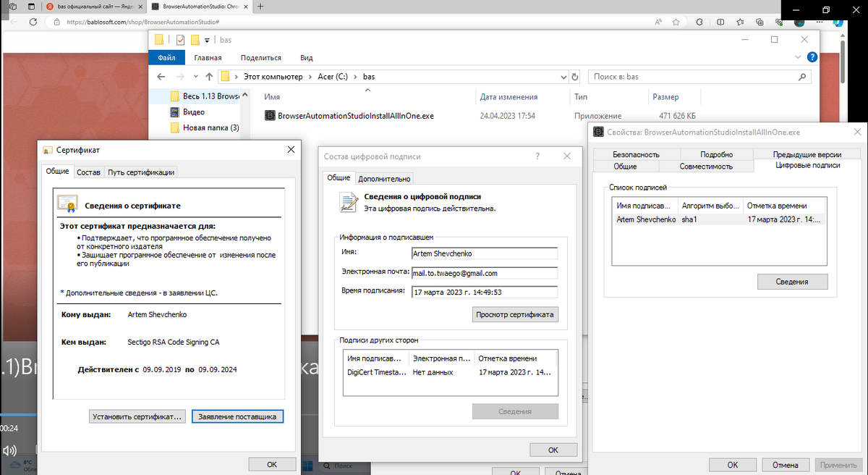This screenshot has width=868, height=475.
Task: Open the Подробно tab in properties window
Action: [x=716, y=154]
